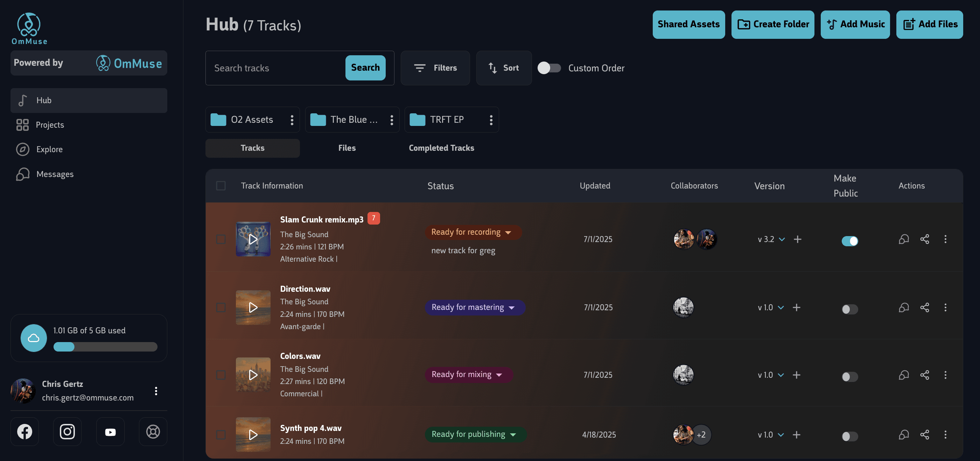980x461 pixels.
Task: Open the YouTube icon in the sidebar footer
Action: point(110,431)
